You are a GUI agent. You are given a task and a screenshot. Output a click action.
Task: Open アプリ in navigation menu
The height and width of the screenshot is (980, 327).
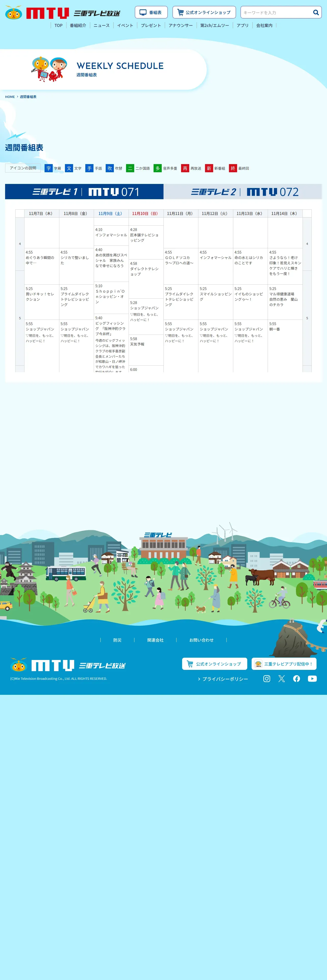(242, 25)
